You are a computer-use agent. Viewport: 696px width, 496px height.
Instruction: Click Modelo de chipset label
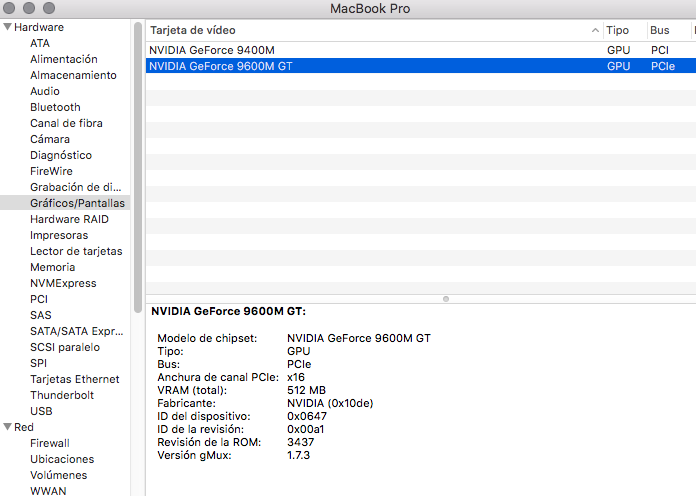pyautogui.click(x=207, y=338)
